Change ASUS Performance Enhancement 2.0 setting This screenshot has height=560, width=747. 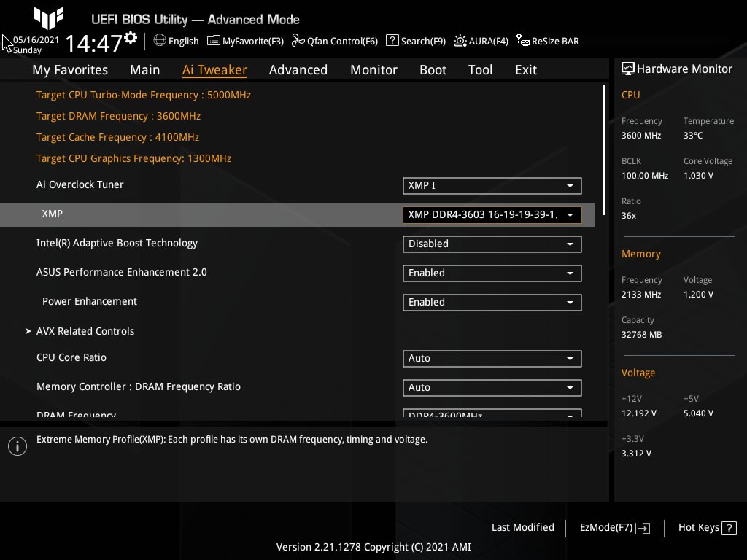[492, 273]
